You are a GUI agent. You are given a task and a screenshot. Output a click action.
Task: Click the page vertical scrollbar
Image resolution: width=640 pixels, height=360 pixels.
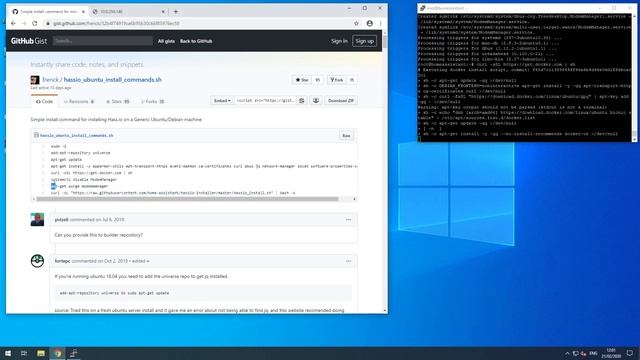point(385,42)
